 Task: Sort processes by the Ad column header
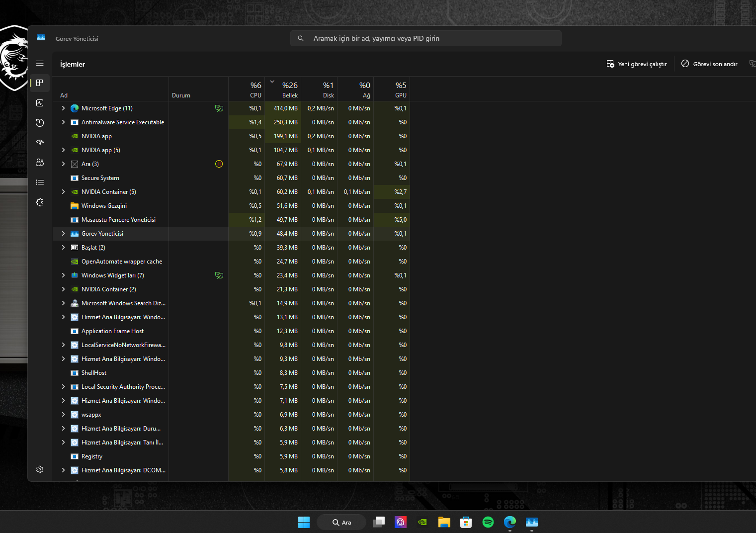[110, 89]
